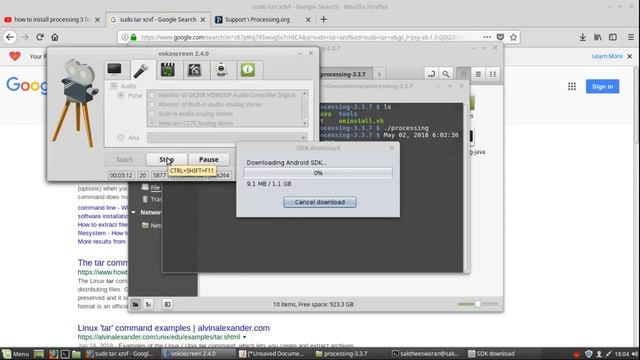Dismiss Firefox notification bar with X

[x=629, y=56]
